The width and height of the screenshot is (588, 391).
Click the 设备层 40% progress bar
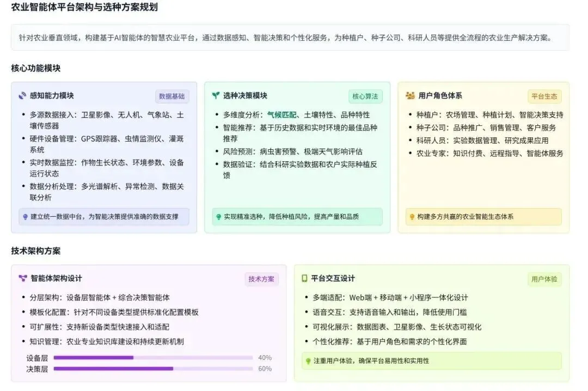point(153,358)
